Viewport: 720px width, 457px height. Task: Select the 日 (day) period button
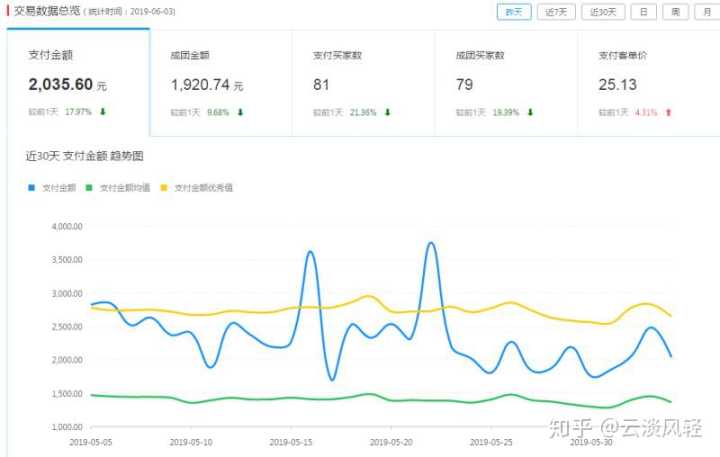[643, 12]
